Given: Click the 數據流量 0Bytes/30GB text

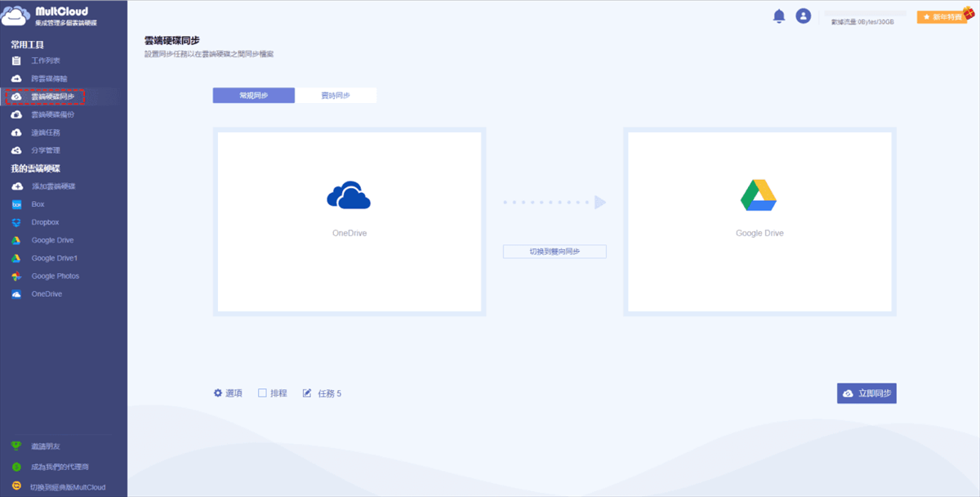Looking at the screenshot, I should pyautogui.click(x=862, y=22).
